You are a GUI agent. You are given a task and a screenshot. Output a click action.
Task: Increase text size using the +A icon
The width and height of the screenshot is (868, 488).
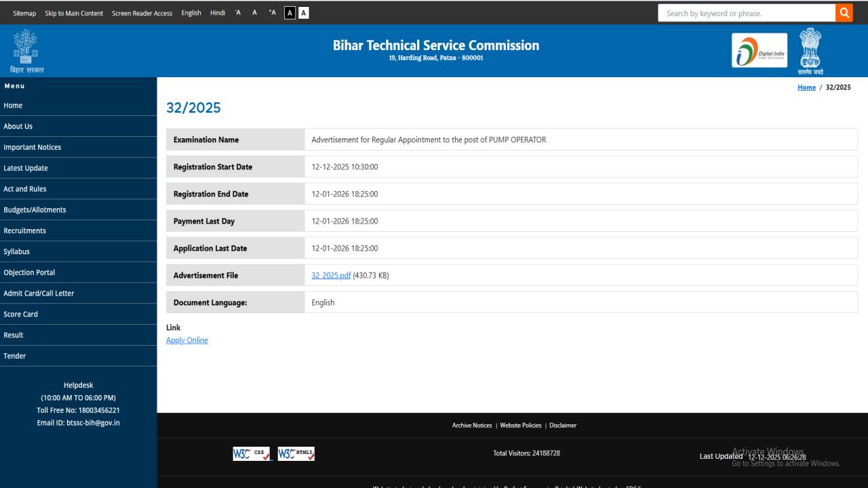272,12
